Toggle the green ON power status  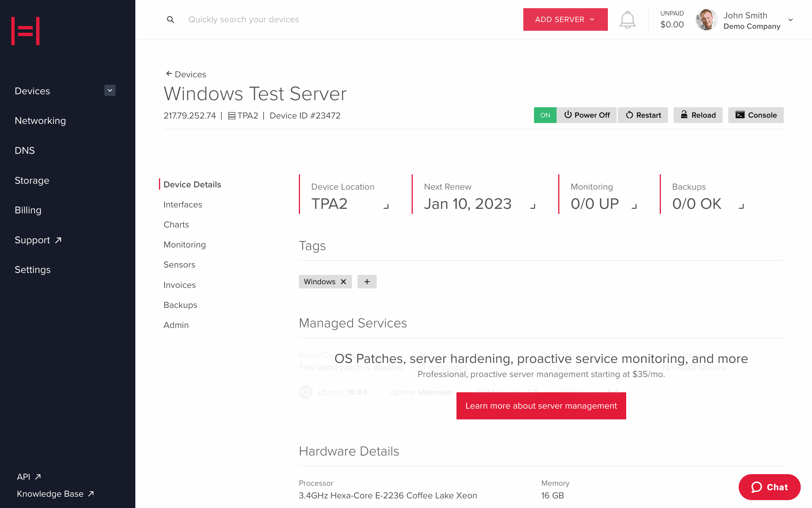pyautogui.click(x=545, y=115)
